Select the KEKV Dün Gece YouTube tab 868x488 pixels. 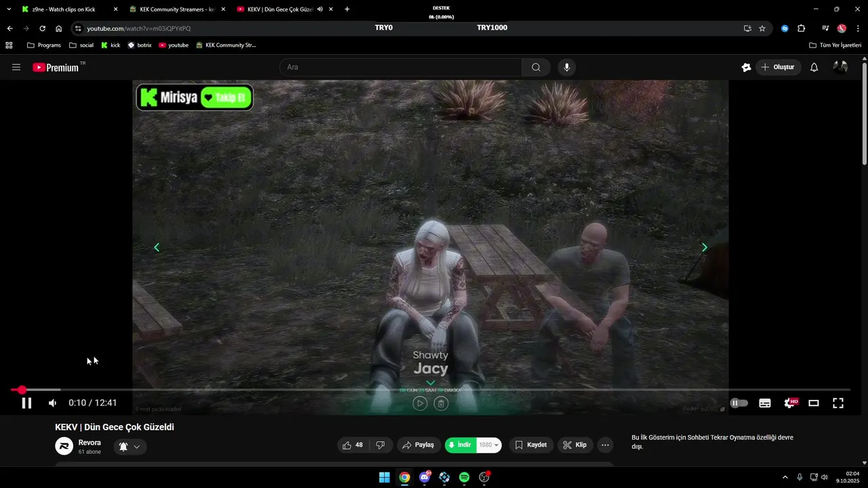(x=285, y=9)
